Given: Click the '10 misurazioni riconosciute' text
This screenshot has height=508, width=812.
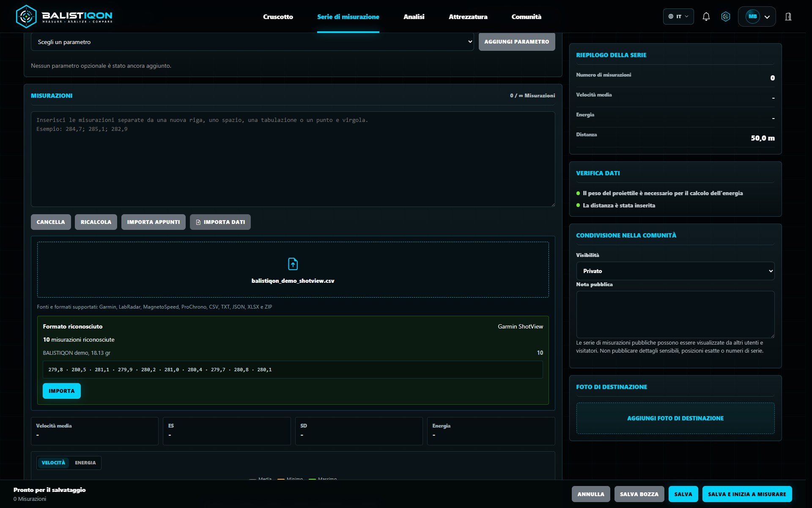Looking at the screenshot, I should coord(79,340).
